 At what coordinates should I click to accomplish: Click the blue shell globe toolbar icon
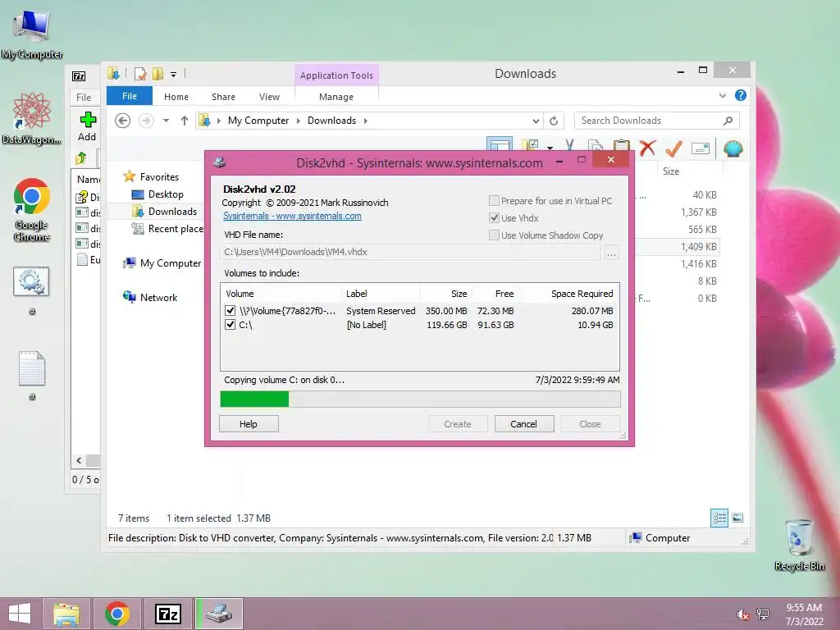coord(733,148)
